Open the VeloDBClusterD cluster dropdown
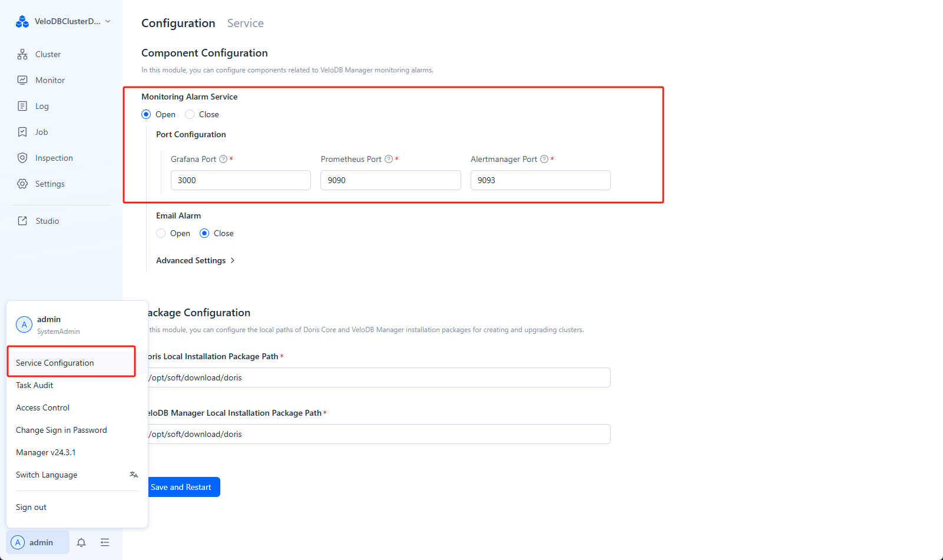 click(64, 21)
